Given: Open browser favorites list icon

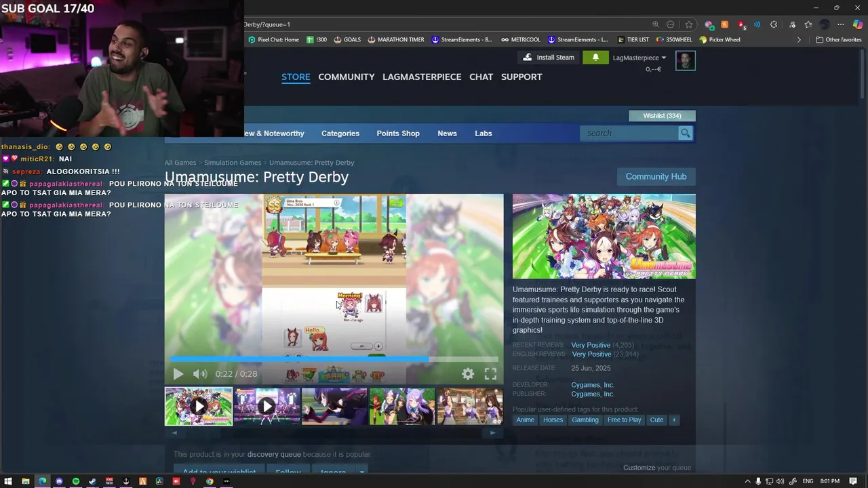Looking at the screenshot, I should 808,24.
